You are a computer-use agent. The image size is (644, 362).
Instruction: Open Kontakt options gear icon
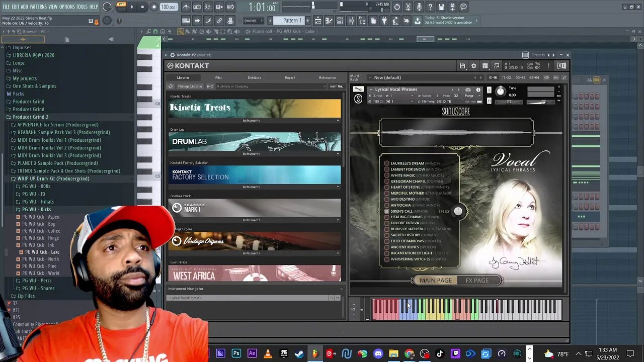tap(473, 66)
